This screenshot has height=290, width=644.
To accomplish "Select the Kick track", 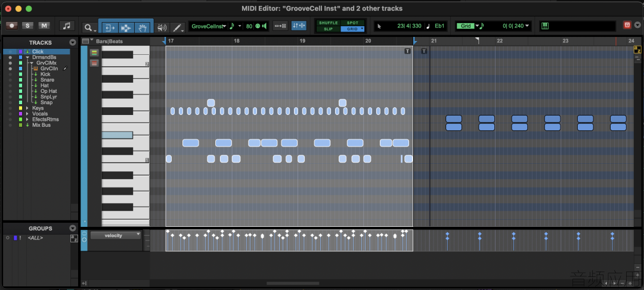I will 45,74.
